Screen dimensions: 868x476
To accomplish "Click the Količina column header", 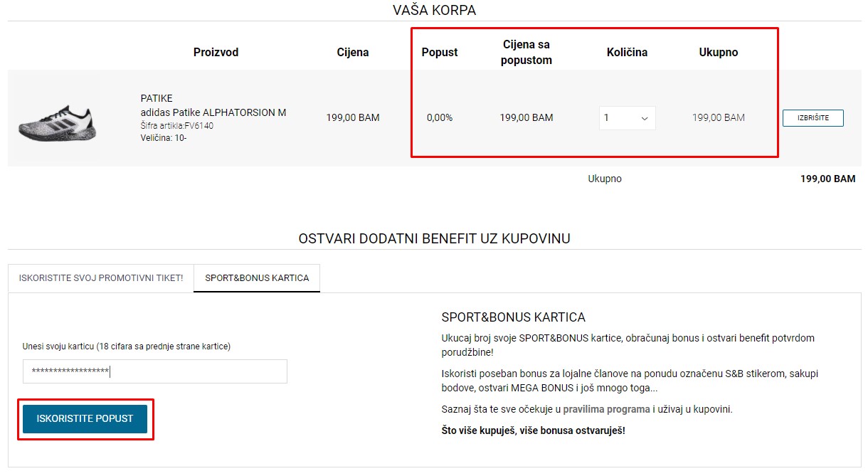I will click(x=627, y=52).
